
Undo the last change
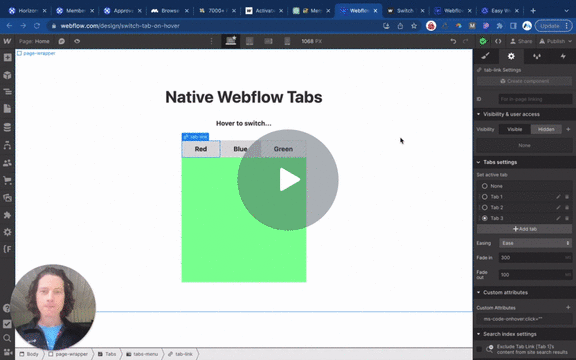tap(453, 41)
